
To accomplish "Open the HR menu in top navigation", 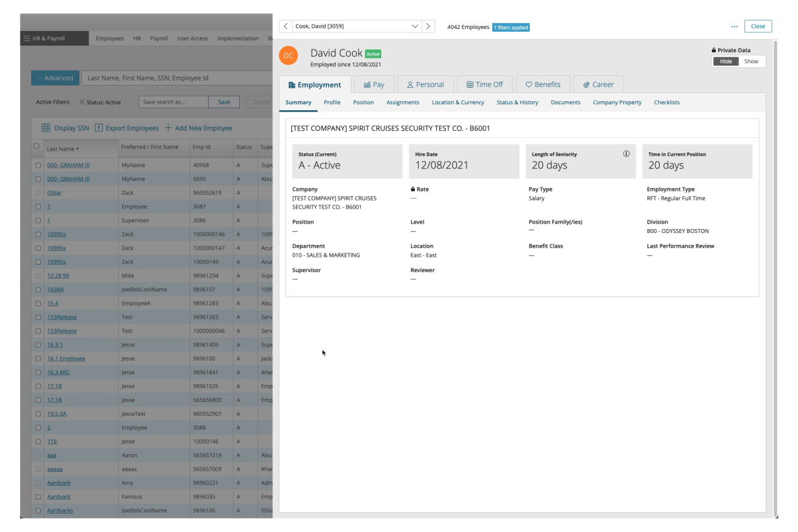I will [137, 38].
